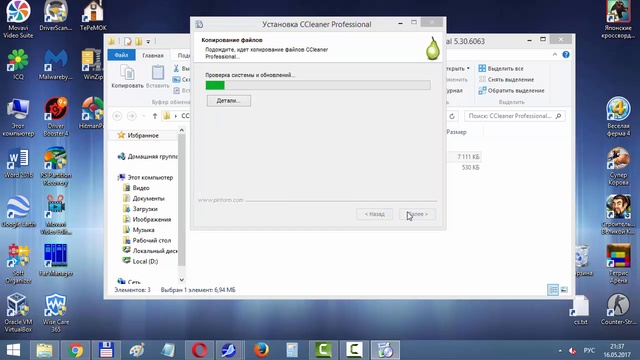Click the РУС language indicator in tray
Viewport: 640px width, 360px height.
[x=589, y=351]
